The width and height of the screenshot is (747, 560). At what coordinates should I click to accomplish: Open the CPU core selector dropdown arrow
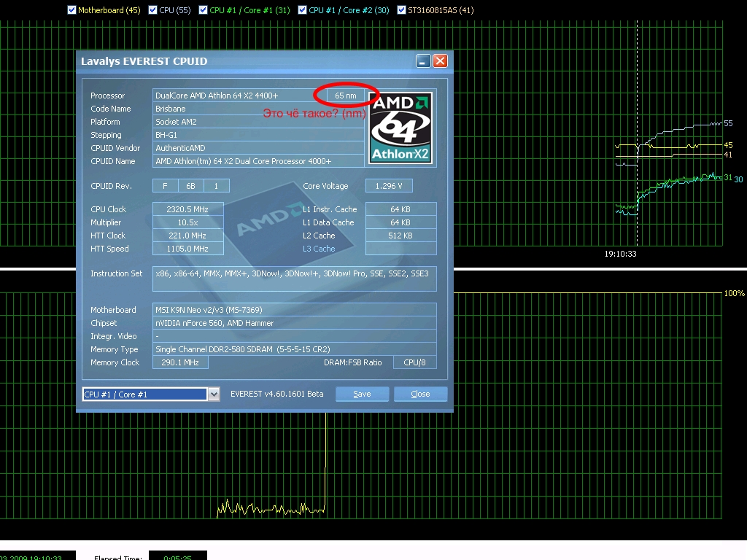214,394
